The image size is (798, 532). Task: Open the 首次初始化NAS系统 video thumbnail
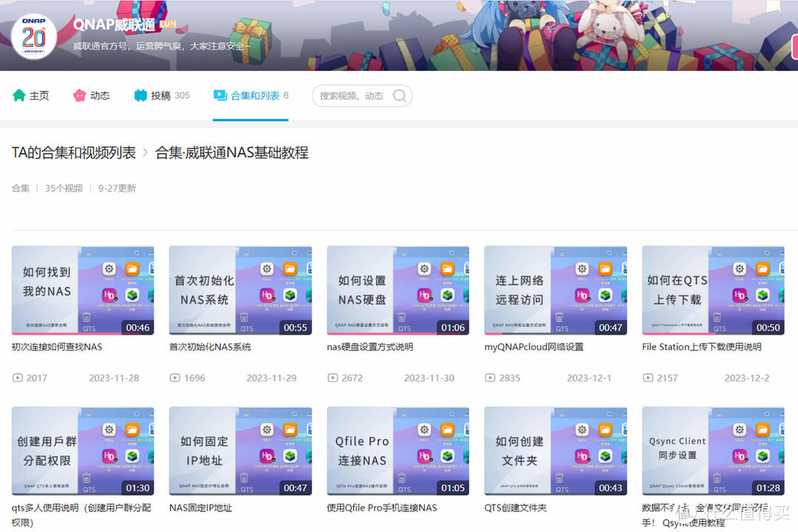click(240, 290)
